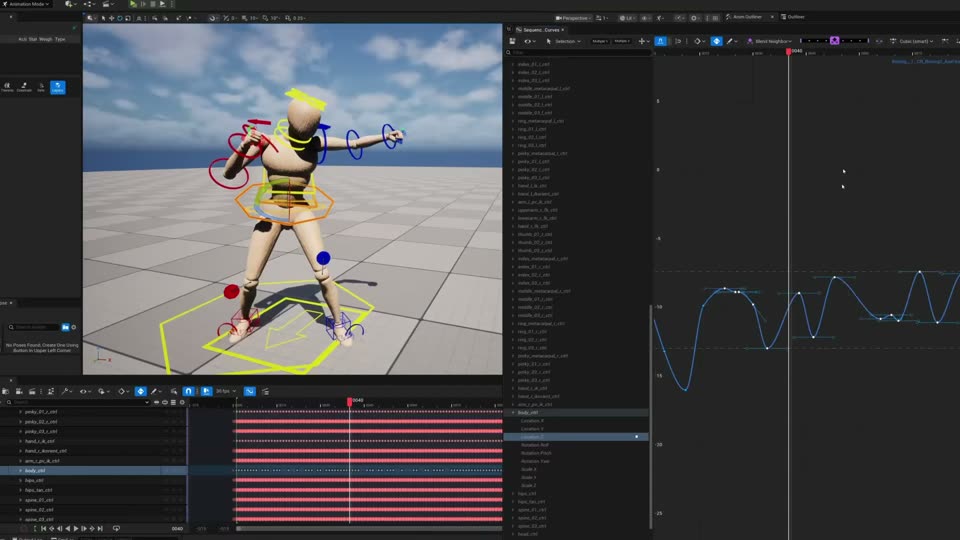
Task: Open the sequencer view options eye menu
Action: [x=84, y=391]
